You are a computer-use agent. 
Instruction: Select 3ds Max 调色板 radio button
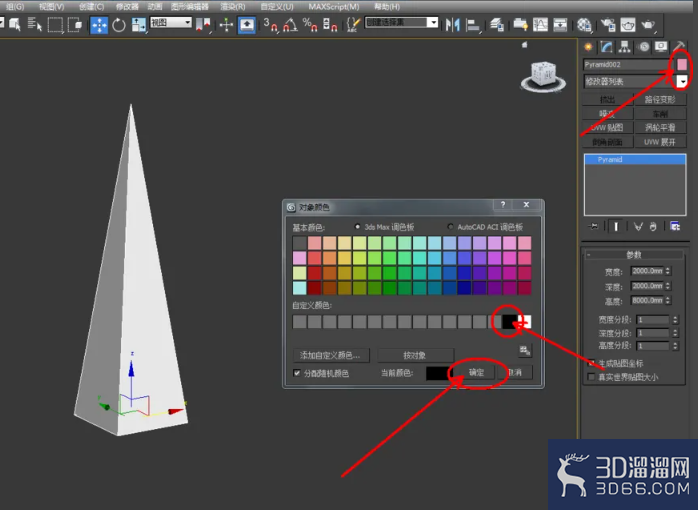tap(357, 227)
